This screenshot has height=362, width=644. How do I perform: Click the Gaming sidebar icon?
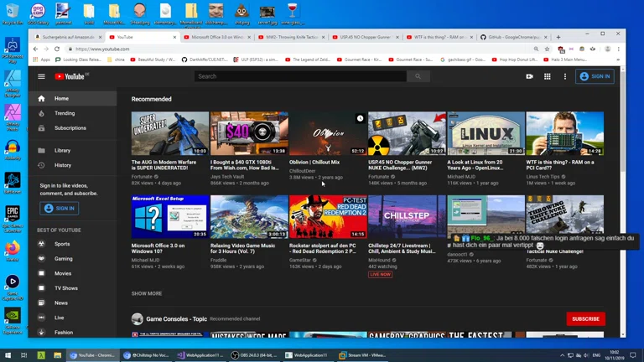(x=41, y=259)
